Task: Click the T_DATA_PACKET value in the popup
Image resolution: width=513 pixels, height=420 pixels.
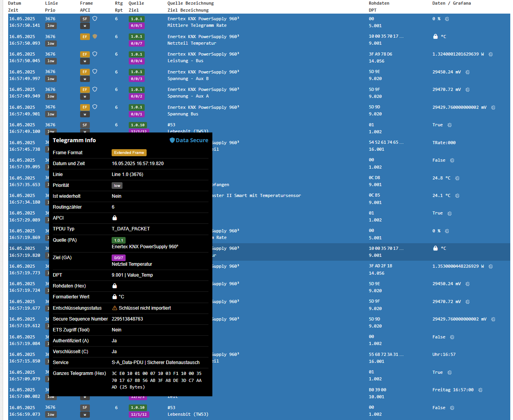Action: click(x=131, y=229)
